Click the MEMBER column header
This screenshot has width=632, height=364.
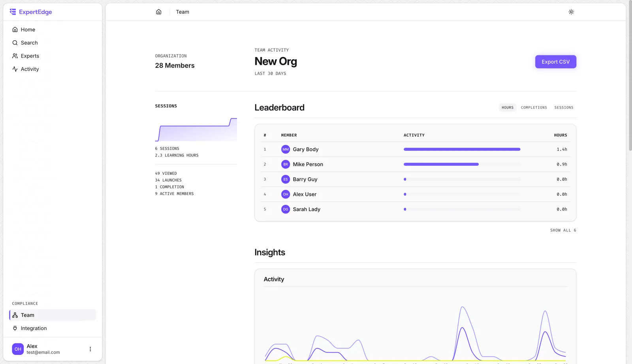pyautogui.click(x=289, y=135)
